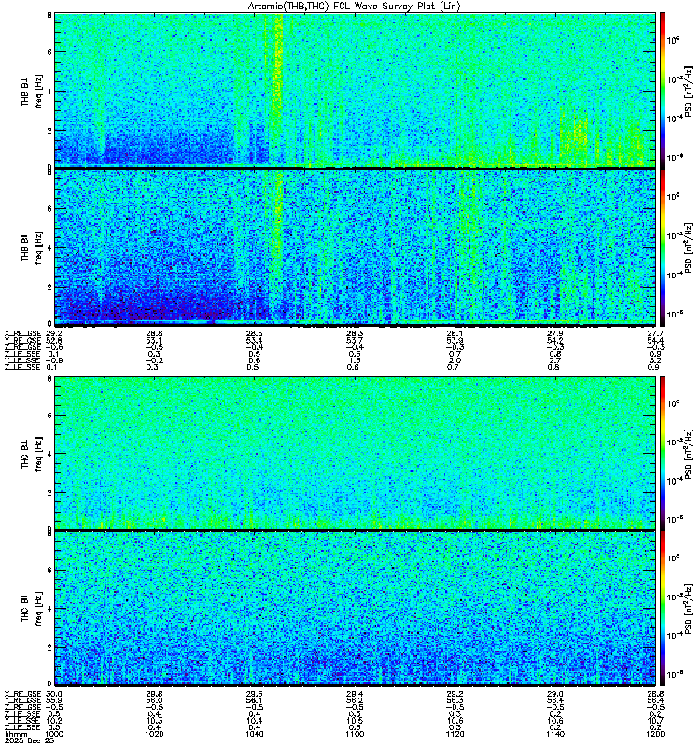Click the 'THB B∥ freq [Hz]' axis label
Viewport: 700px width, 747px height.
pyautogui.click(x=32, y=247)
